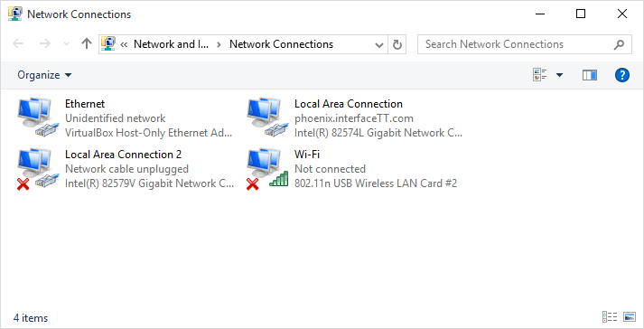Expand the address bar history dropdown
Screen dimensions: 644x329
(379, 44)
